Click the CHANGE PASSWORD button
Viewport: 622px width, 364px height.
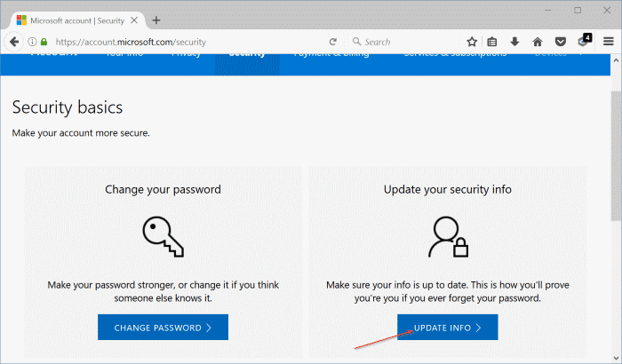coord(163,327)
